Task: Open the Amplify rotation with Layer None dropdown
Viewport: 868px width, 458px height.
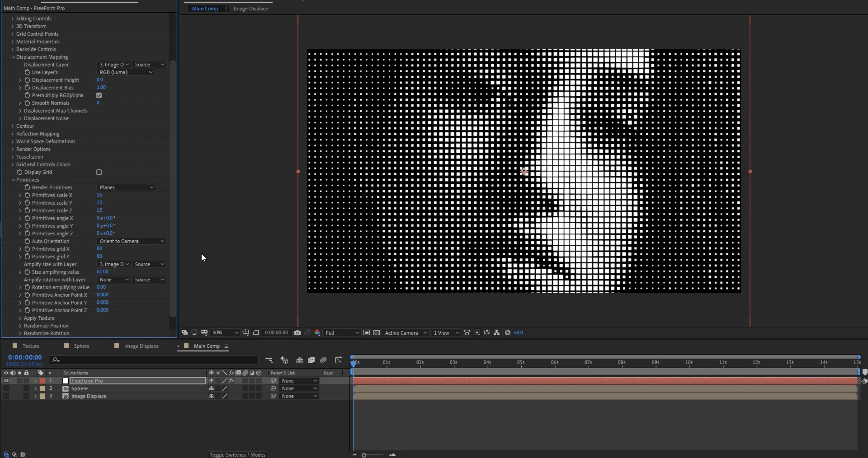Action: (x=114, y=280)
